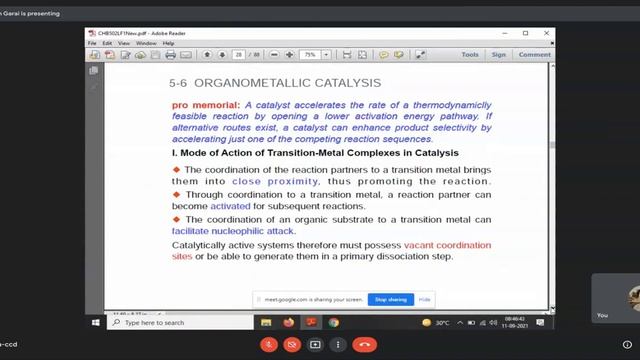Click the first Adobe Reader toolbar icon

click(95, 55)
